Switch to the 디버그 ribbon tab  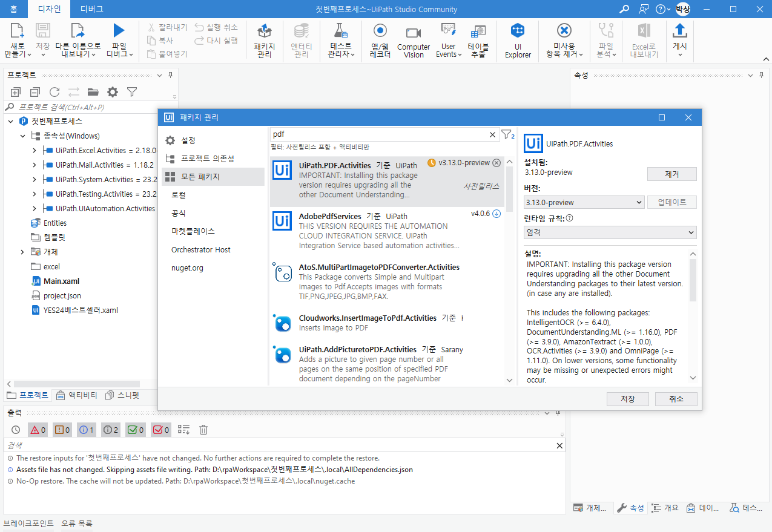(x=91, y=9)
